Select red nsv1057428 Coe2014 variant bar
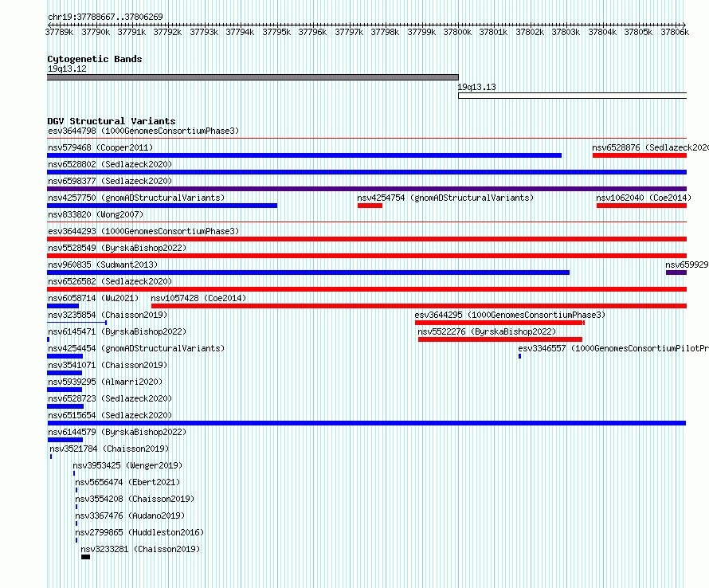 click(x=419, y=306)
